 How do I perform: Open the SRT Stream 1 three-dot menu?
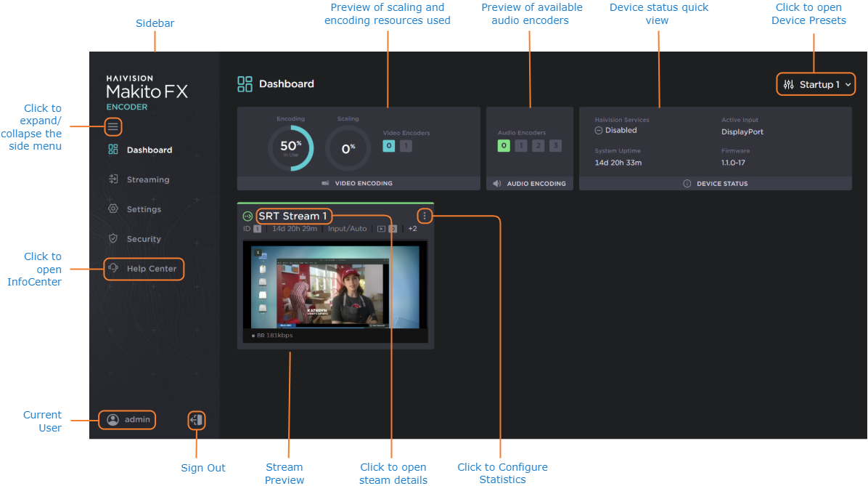(425, 216)
